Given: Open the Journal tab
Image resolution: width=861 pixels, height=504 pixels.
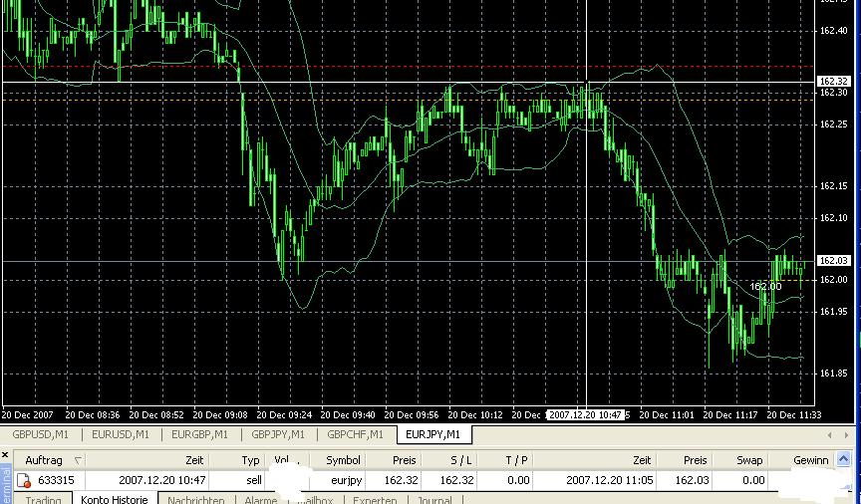Looking at the screenshot, I should point(434,500).
